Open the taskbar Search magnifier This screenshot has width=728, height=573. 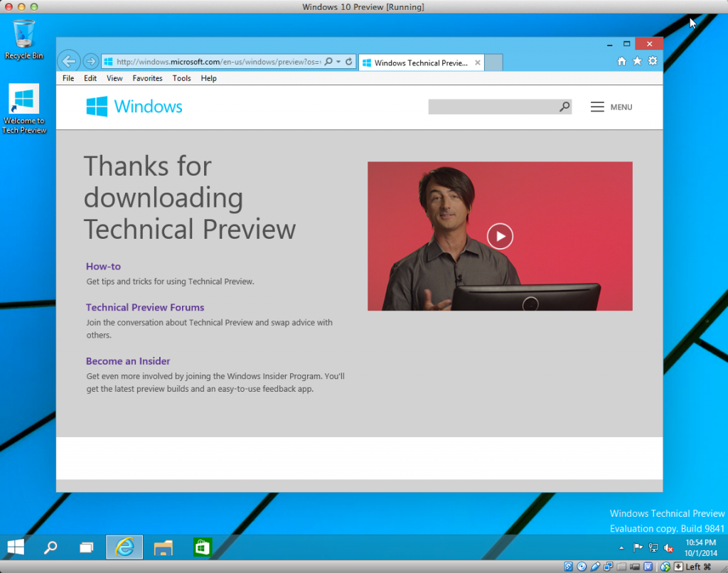[50, 547]
